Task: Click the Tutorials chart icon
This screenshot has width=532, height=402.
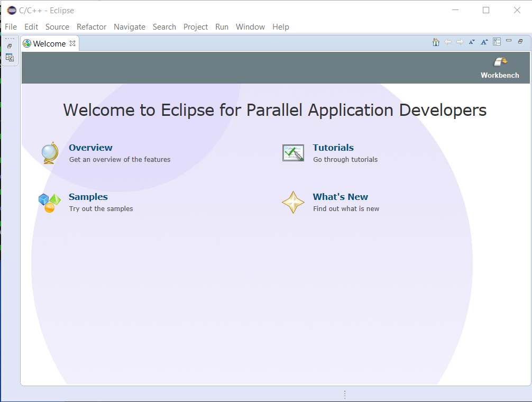Action: point(293,153)
